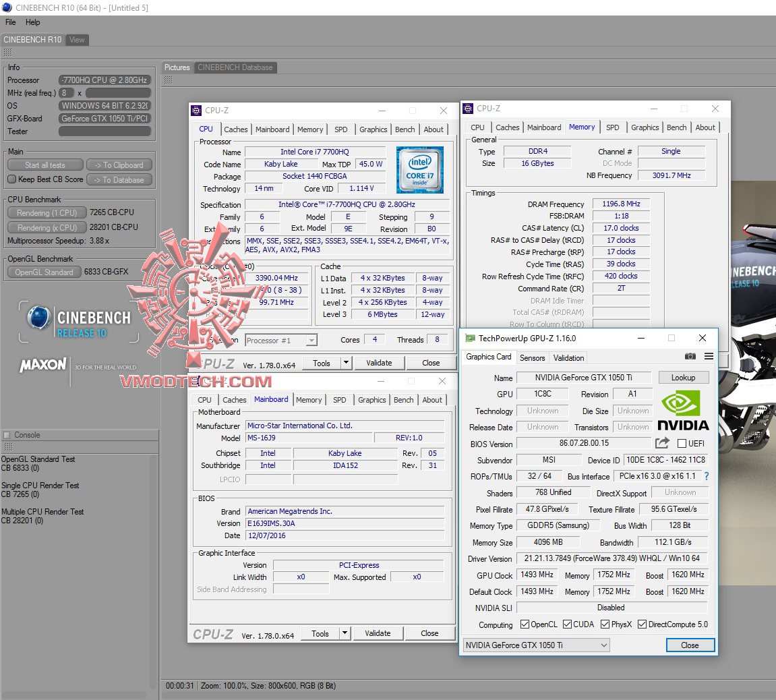Click Rendering (x CPU) button
Viewport: 776px width, 700px height.
[x=47, y=227]
